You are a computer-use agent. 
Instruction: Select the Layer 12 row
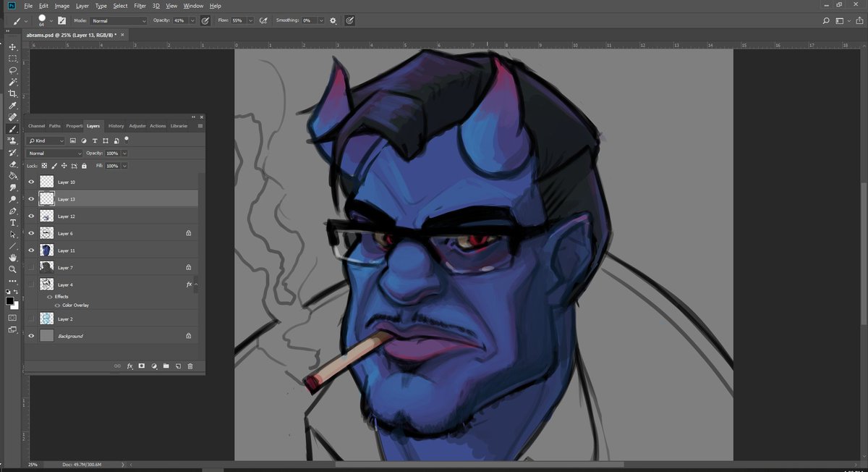pyautogui.click(x=112, y=216)
